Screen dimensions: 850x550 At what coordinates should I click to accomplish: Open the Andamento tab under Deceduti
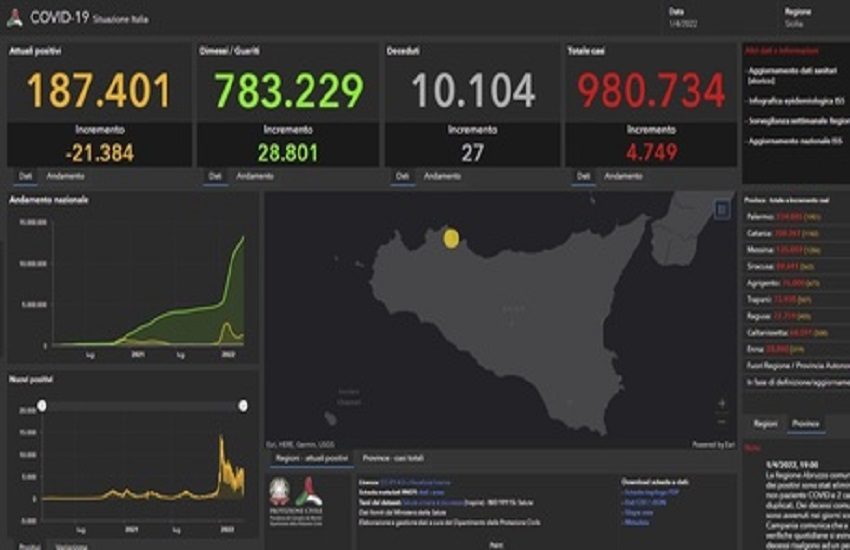point(442,176)
